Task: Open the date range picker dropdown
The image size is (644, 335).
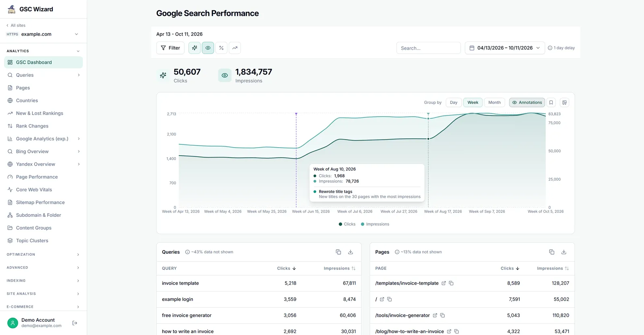Action: click(505, 48)
